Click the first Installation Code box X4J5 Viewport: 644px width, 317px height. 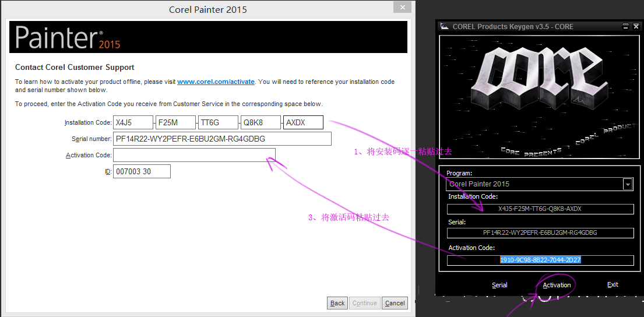(133, 122)
